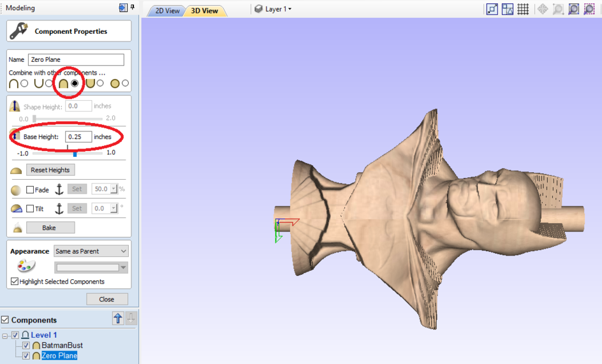Toggle the snap to geometry toolbar icon

508,9
